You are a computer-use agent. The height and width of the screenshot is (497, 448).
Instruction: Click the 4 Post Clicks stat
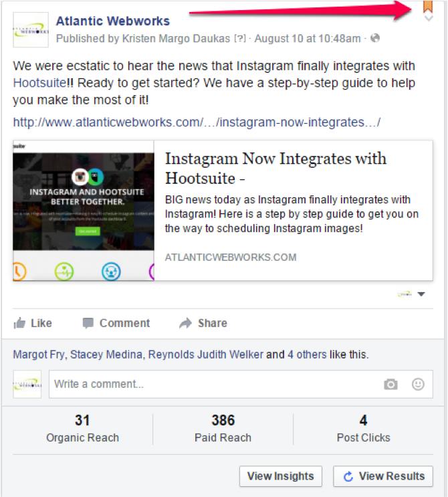[363, 429]
